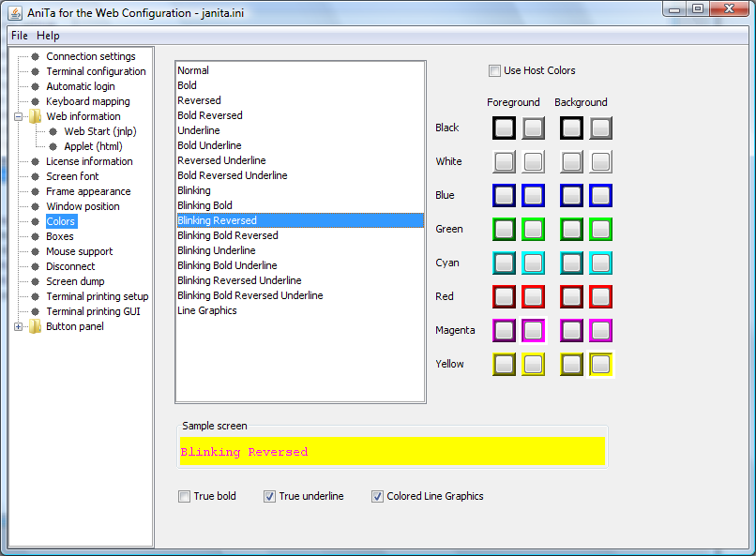Click the Java icon in the title bar

pyautogui.click(x=15, y=13)
